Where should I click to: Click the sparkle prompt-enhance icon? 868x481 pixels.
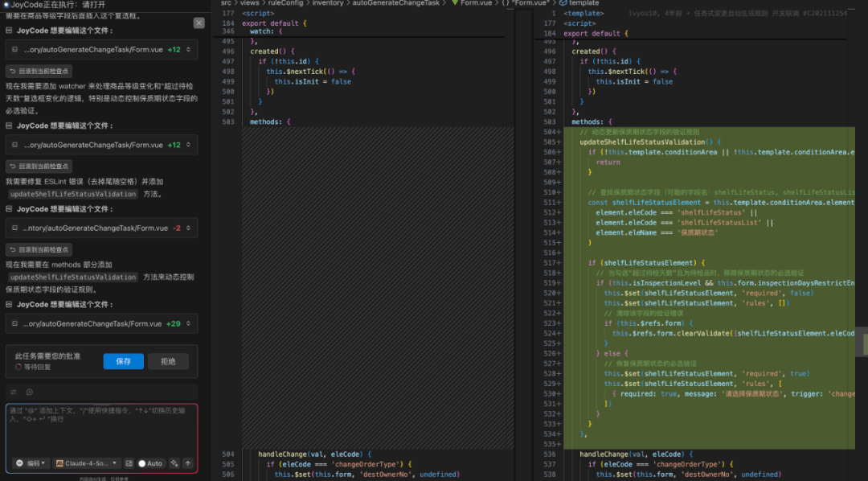(174, 463)
